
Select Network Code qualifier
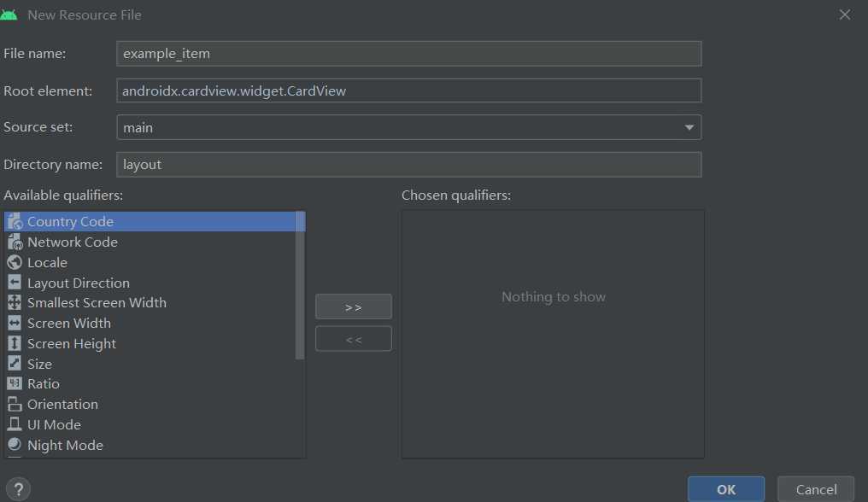click(150, 242)
